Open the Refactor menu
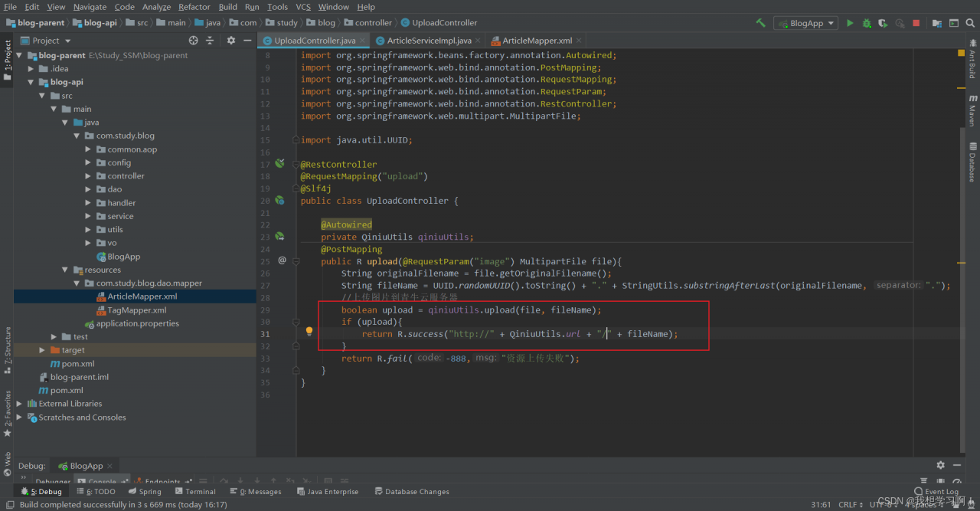The width and height of the screenshot is (980, 511). tap(194, 7)
